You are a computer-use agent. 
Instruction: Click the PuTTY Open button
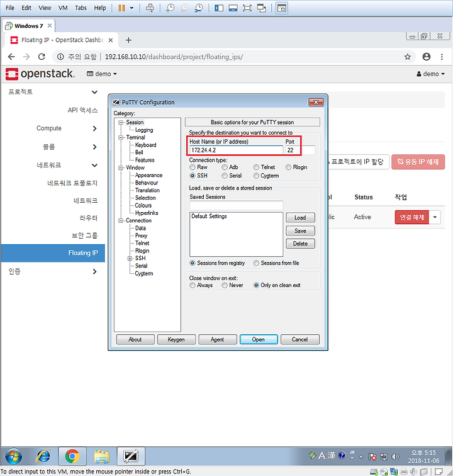click(x=259, y=339)
